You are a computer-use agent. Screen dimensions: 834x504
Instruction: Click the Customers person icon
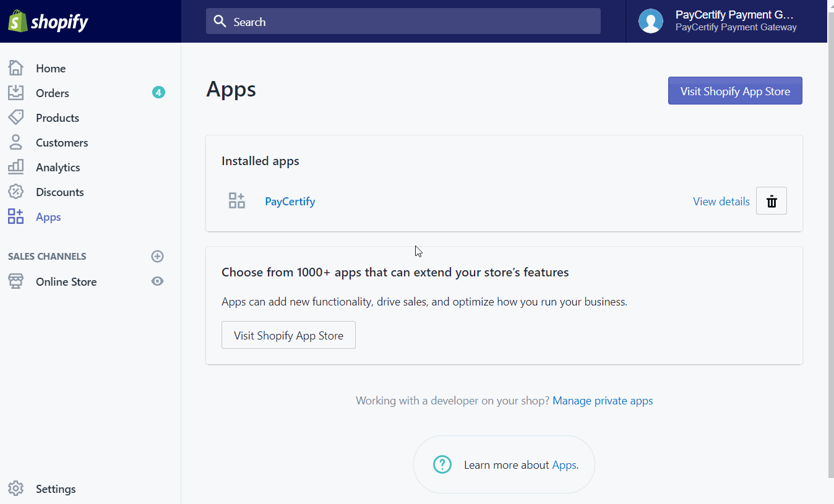(15, 142)
